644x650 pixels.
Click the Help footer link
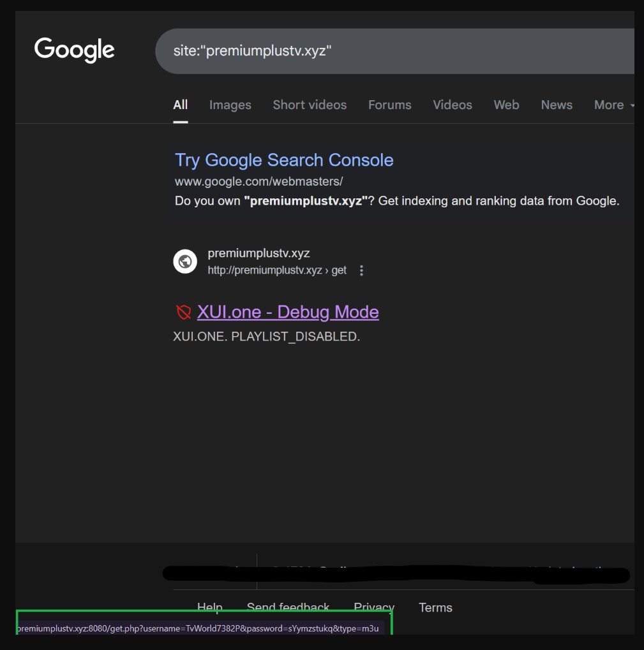(210, 607)
